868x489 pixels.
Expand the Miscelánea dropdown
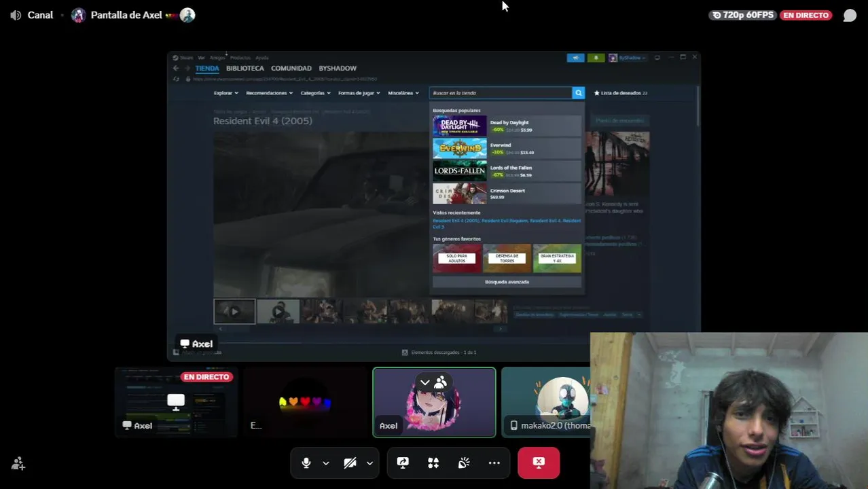403,93
